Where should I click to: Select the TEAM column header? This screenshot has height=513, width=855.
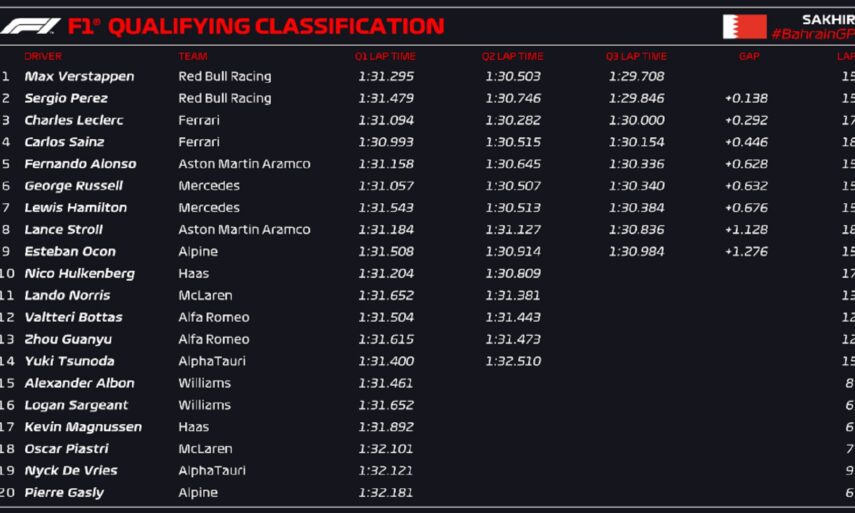tap(193, 57)
